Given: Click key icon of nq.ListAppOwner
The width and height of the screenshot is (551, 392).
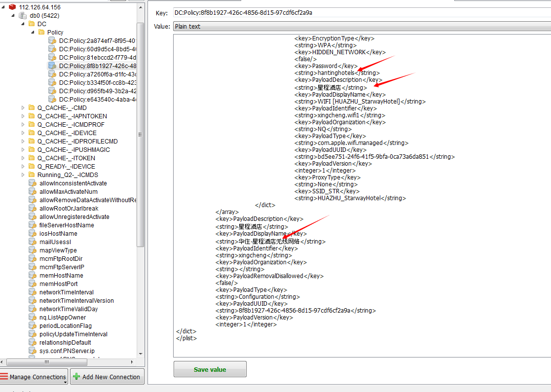Looking at the screenshot, I should [33, 317].
